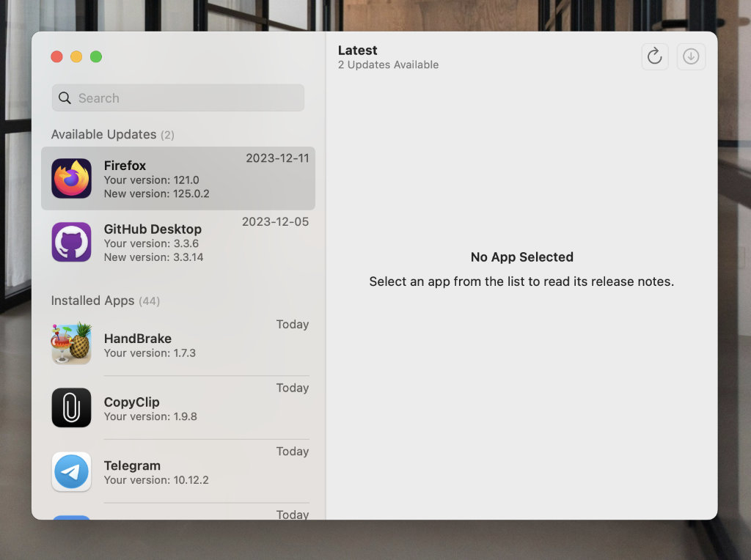
Task: Click the refresh updates icon
Action: pyautogui.click(x=655, y=56)
